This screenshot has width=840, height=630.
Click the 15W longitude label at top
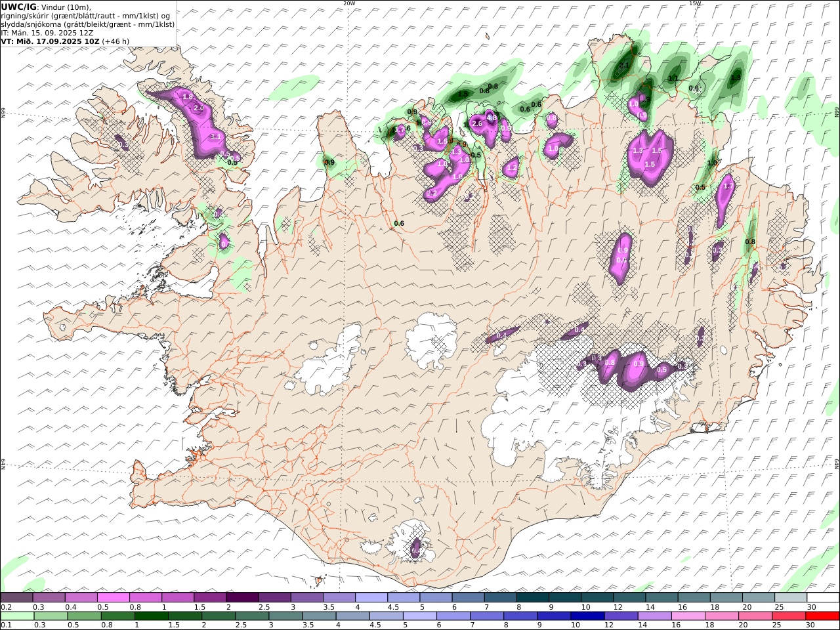pos(695,3)
